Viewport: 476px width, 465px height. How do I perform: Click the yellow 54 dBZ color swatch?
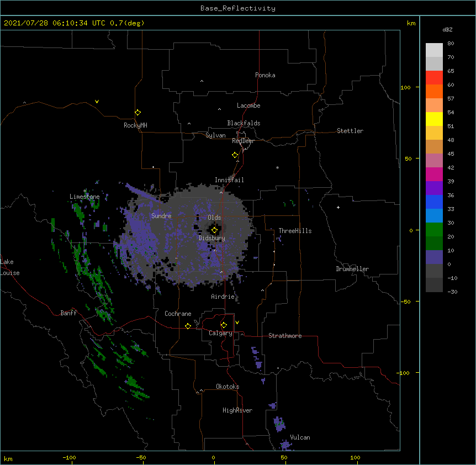pos(434,119)
